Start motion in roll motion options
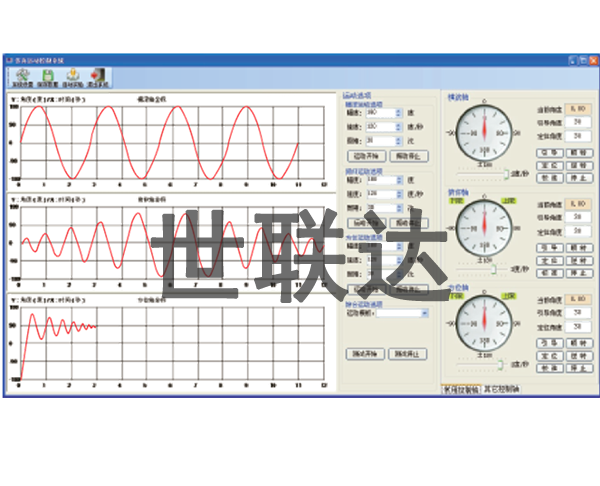 point(366,156)
